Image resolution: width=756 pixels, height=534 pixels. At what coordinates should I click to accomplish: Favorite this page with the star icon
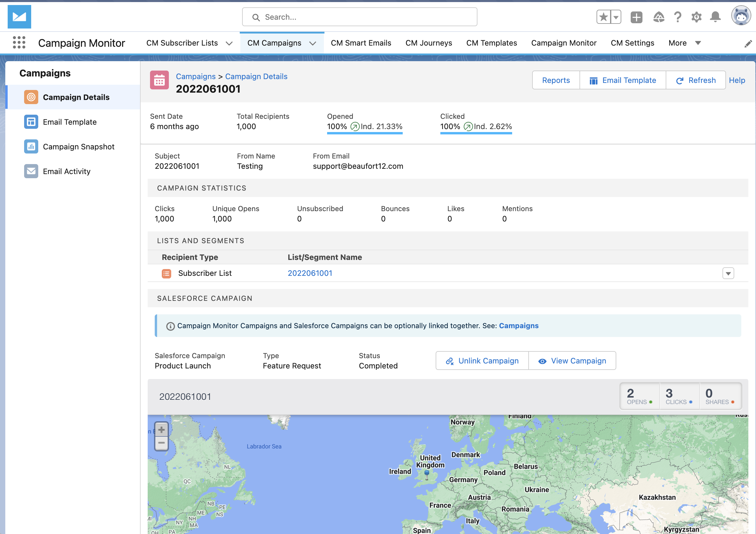click(x=604, y=17)
